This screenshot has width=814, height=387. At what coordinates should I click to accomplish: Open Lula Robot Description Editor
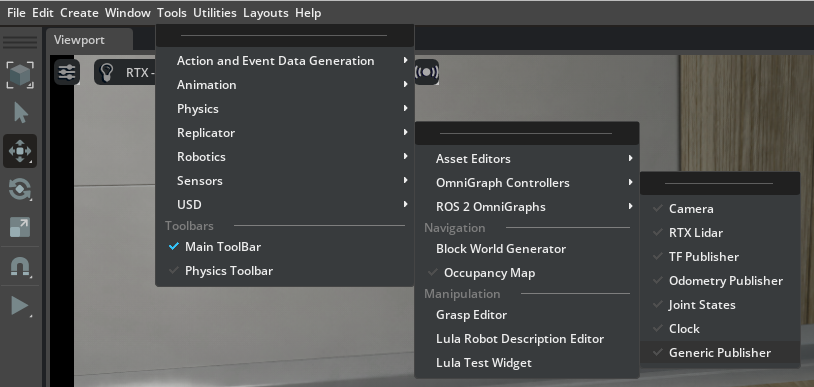click(527, 339)
